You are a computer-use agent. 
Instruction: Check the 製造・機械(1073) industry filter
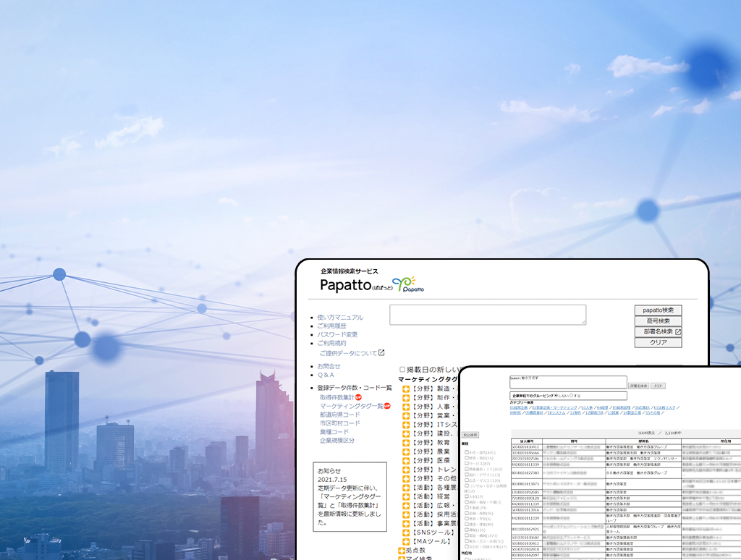coord(467,535)
